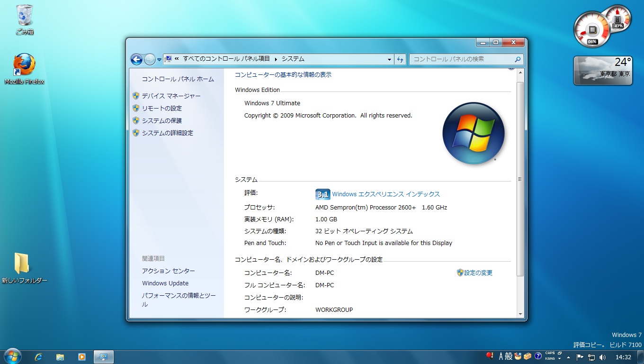This screenshot has height=364, width=644.
Task: Click the blue IME help question mark
Action: click(x=538, y=356)
